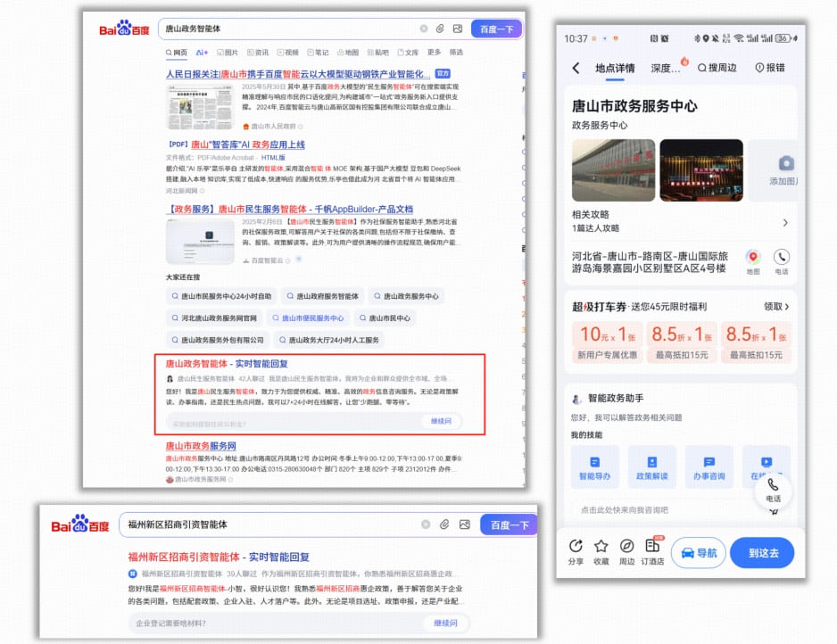Open the 文库 tab
This screenshot has height=644, width=837.
pos(409,53)
